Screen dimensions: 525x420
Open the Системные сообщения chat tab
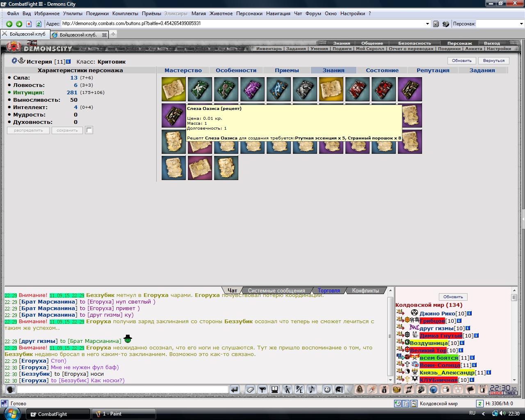click(x=276, y=290)
